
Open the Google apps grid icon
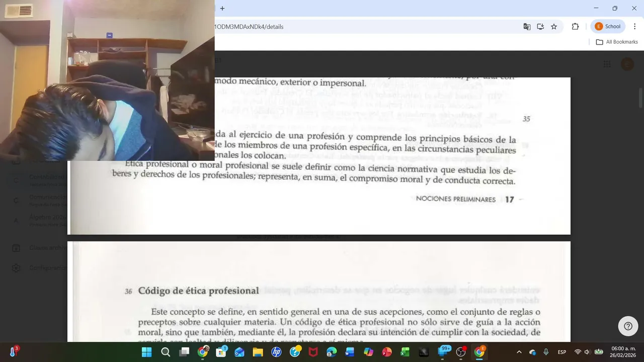(607, 64)
